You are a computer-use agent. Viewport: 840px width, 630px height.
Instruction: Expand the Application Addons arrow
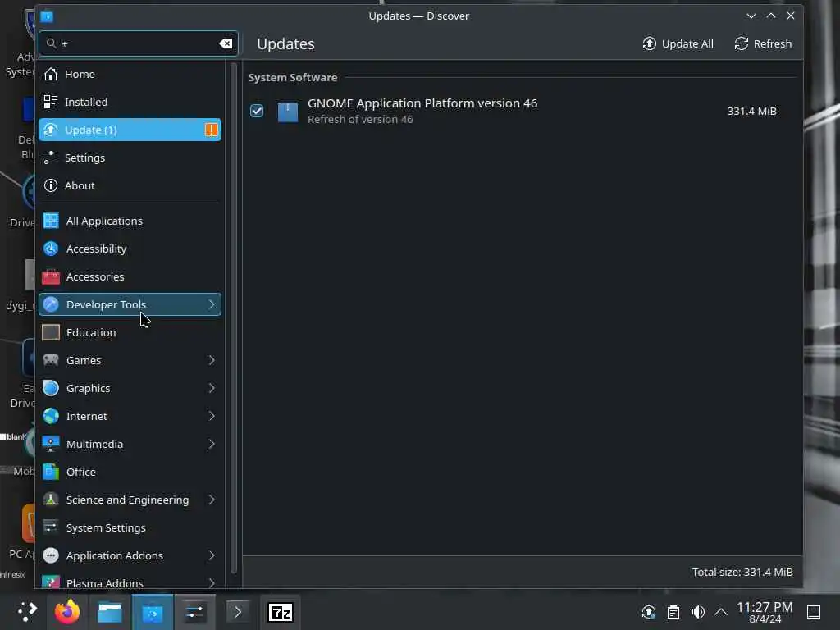point(212,555)
